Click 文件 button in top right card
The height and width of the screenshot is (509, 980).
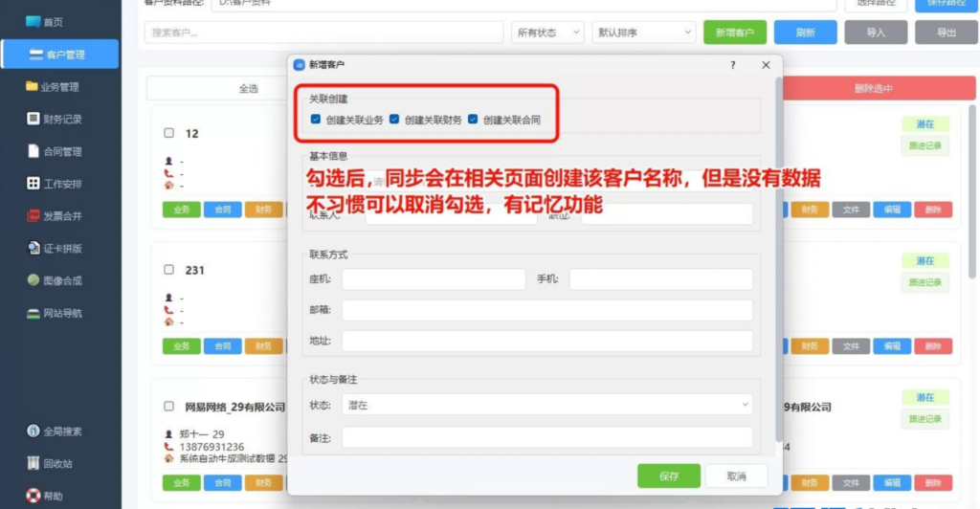(x=851, y=210)
